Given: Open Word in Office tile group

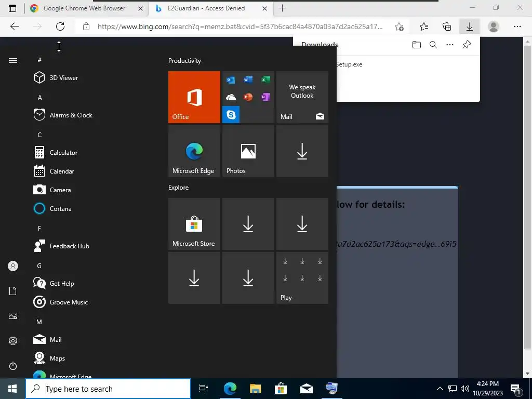Looking at the screenshot, I should [x=248, y=79].
